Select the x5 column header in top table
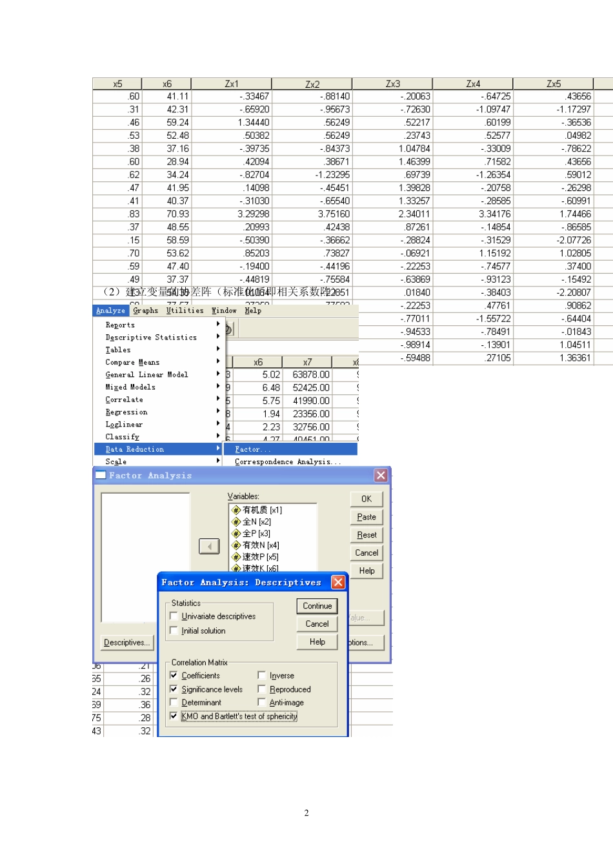The height and width of the screenshot is (868, 613). 117,84
